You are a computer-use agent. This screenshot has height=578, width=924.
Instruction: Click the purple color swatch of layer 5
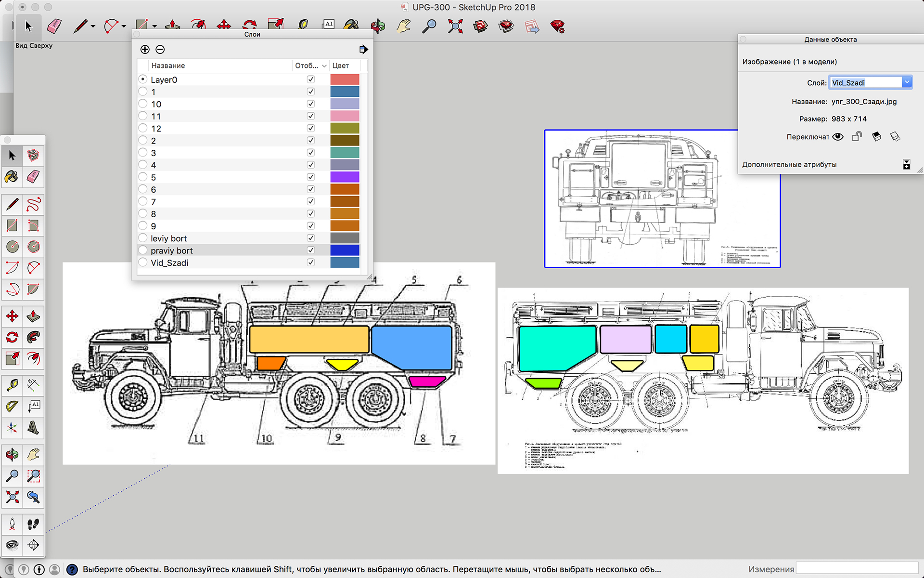tap(345, 177)
